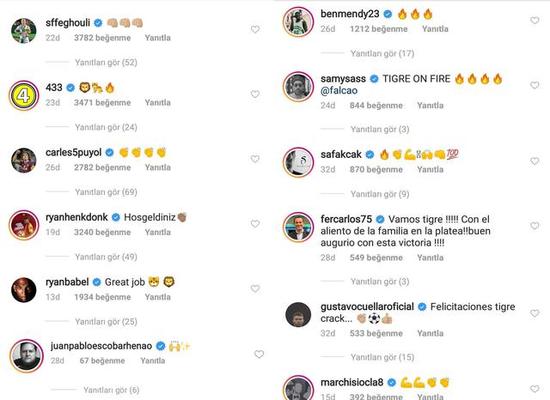Open 433's profile picture avatar
The image size is (550, 400).
tap(24, 95)
